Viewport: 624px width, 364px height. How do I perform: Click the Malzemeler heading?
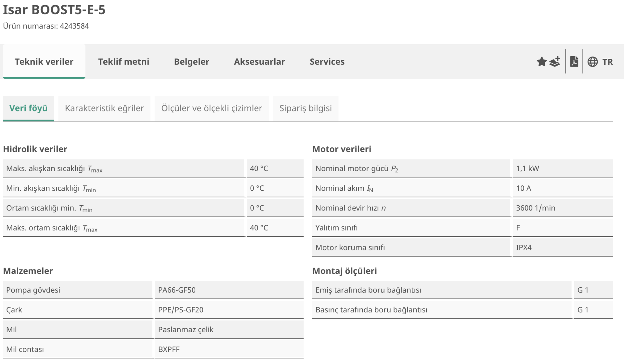(x=28, y=271)
